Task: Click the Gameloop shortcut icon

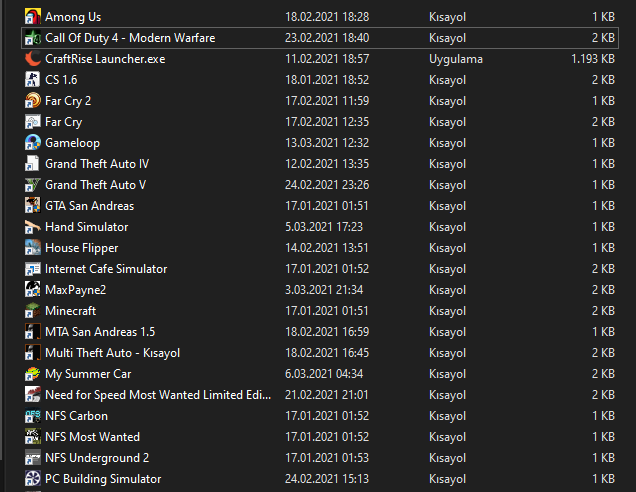Action: pyautogui.click(x=32, y=143)
